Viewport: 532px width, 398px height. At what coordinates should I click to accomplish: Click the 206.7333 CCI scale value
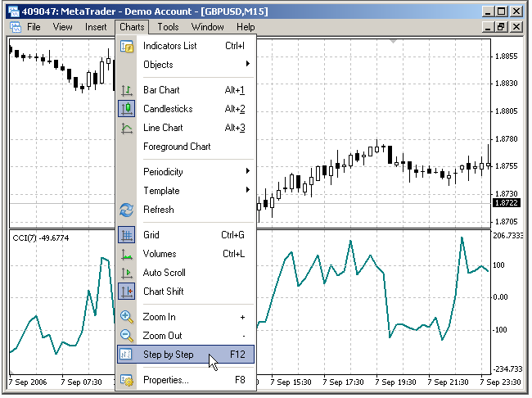[508, 236]
